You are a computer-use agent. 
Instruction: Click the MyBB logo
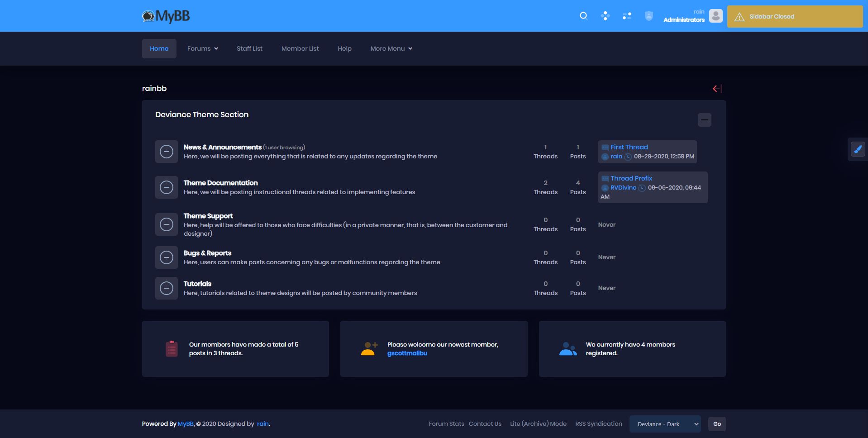click(166, 16)
